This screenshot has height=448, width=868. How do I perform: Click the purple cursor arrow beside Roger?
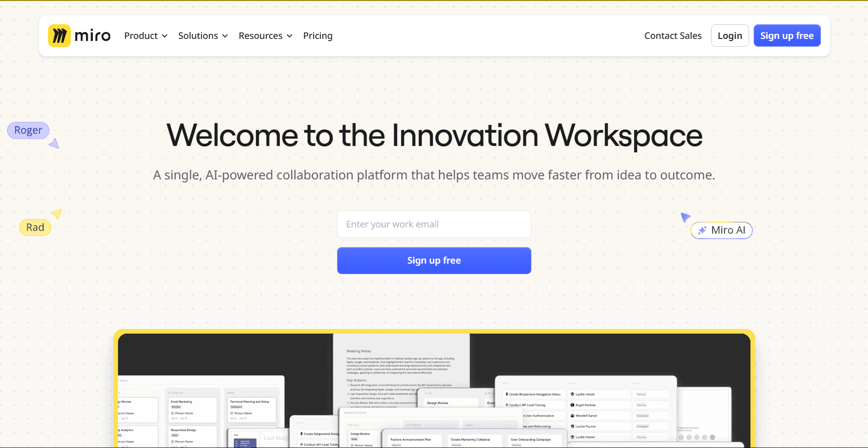(x=54, y=144)
